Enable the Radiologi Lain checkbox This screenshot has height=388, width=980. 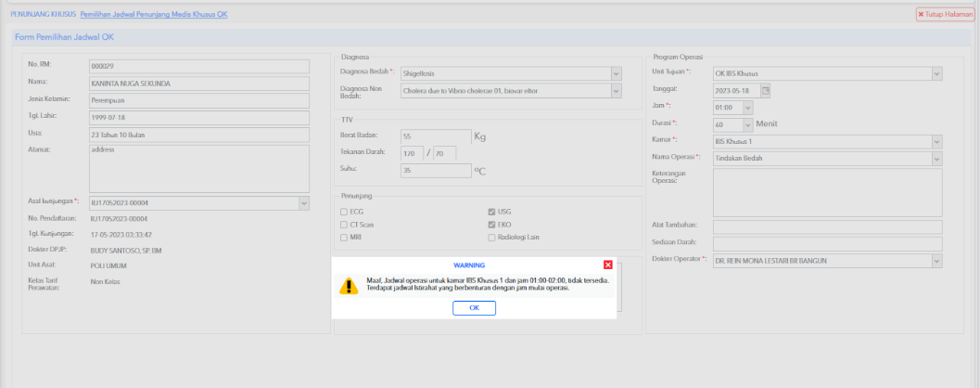pyautogui.click(x=492, y=238)
